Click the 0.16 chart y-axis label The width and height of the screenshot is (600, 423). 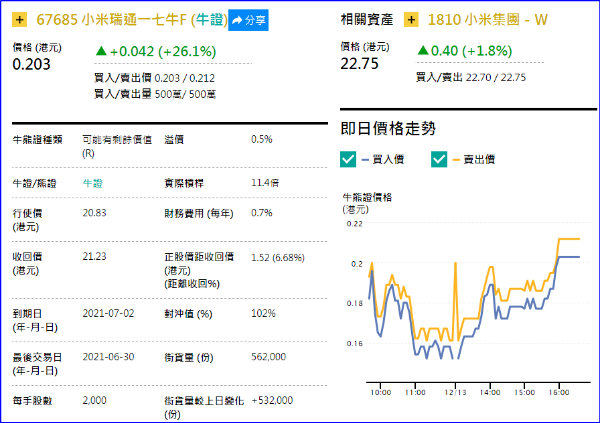point(354,343)
